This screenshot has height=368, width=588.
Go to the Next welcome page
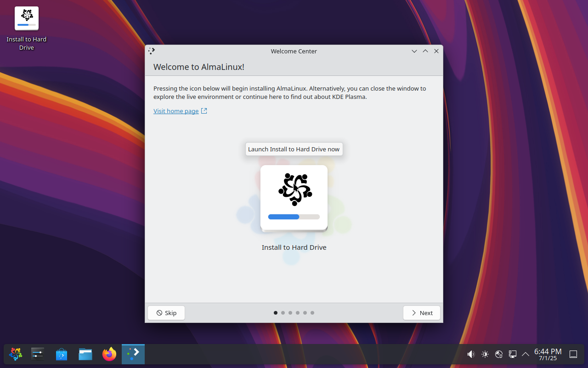click(x=422, y=313)
